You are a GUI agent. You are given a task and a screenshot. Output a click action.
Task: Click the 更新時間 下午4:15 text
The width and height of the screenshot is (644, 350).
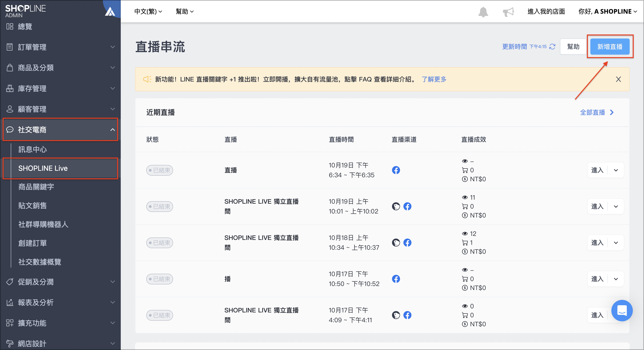coord(524,47)
